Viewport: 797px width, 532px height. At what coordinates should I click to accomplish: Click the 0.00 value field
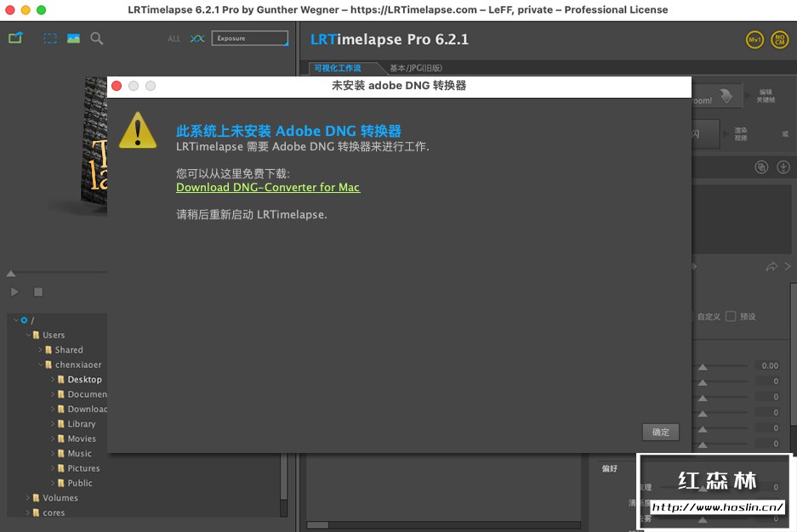[770, 365]
